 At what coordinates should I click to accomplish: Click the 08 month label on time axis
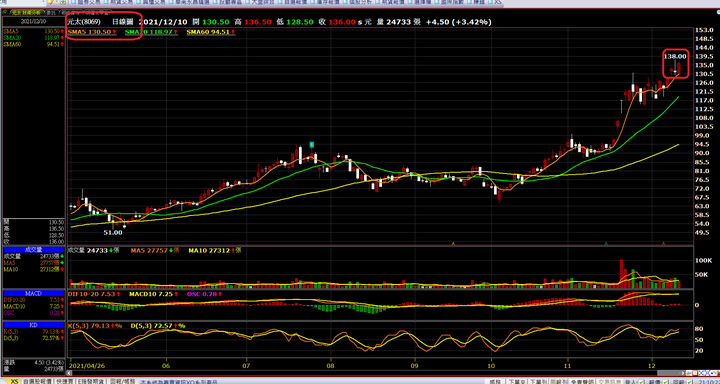coord(331,366)
